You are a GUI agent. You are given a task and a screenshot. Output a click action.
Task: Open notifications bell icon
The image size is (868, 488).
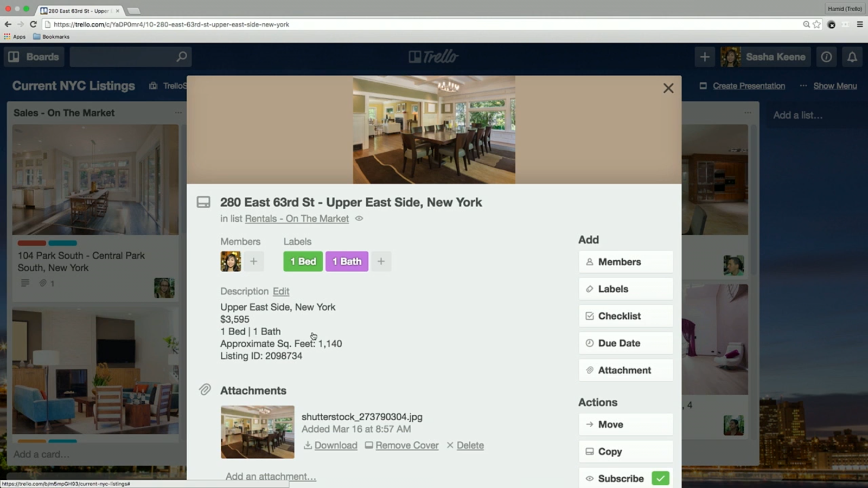coord(852,57)
